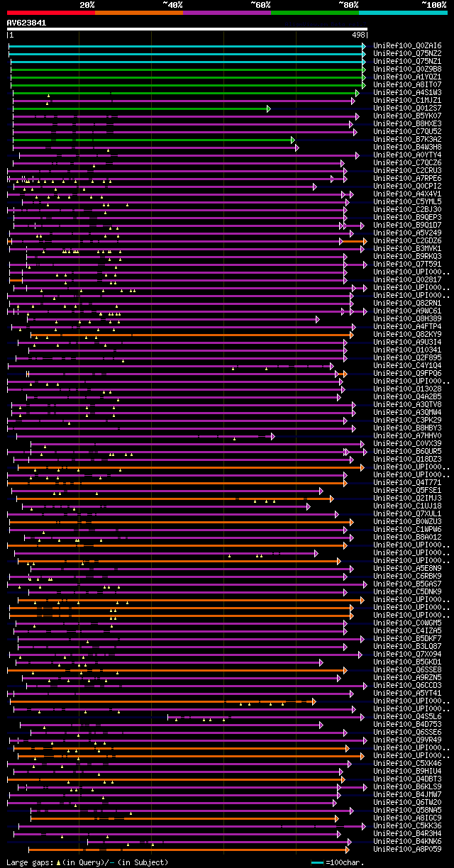Click the cyan ~100% legend segment
The height and width of the screenshot is (868, 454).
click(x=403, y=13)
